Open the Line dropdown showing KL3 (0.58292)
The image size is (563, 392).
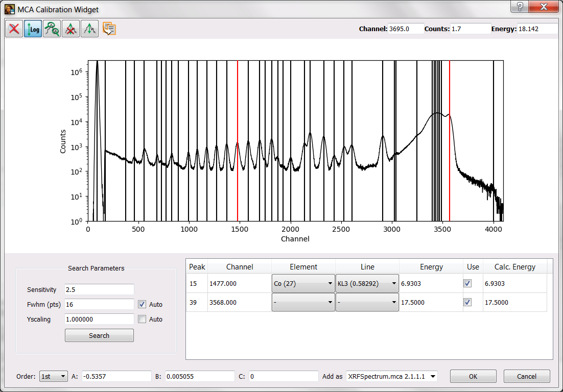point(367,282)
